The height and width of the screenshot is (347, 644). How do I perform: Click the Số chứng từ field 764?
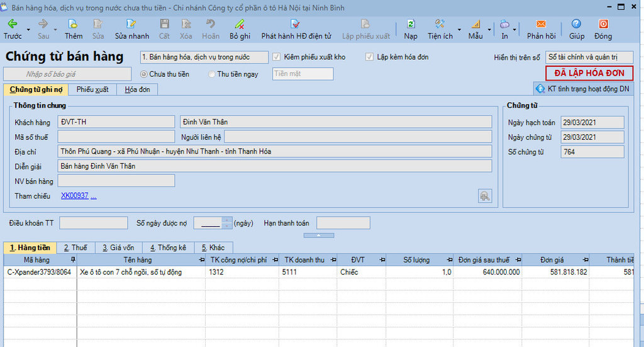(592, 152)
